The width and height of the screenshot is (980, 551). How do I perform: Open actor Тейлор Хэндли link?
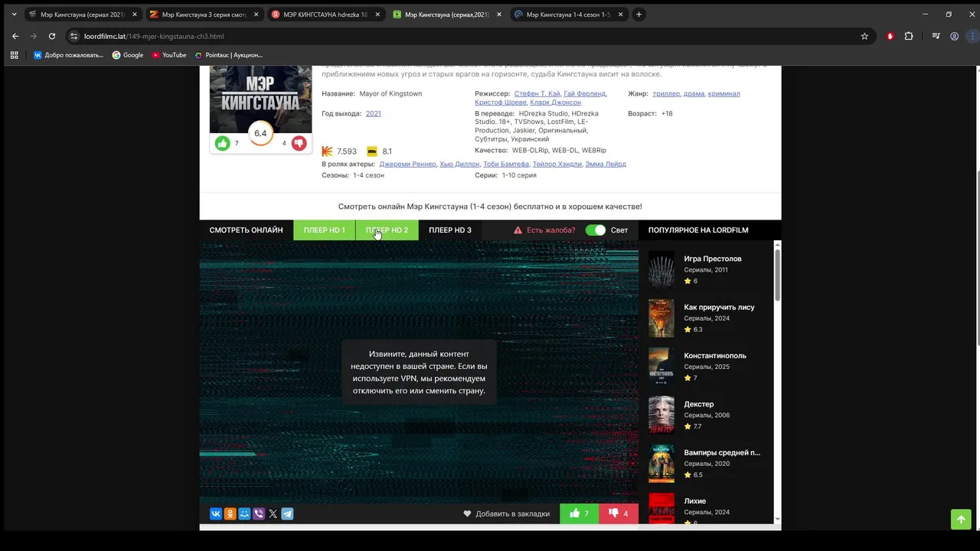tap(557, 164)
